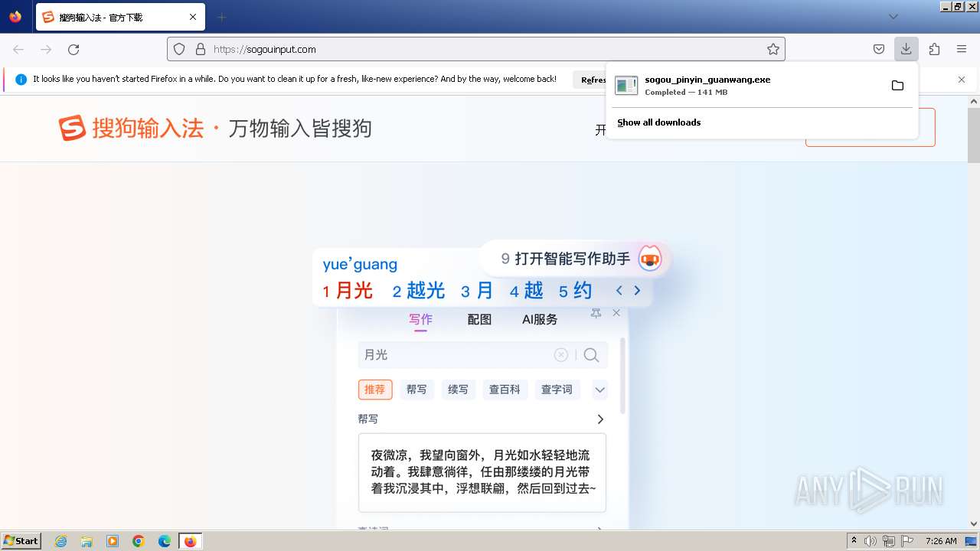Show hidden tray icons arrow
This screenshot has height=551, width=980.
point(854,540)
